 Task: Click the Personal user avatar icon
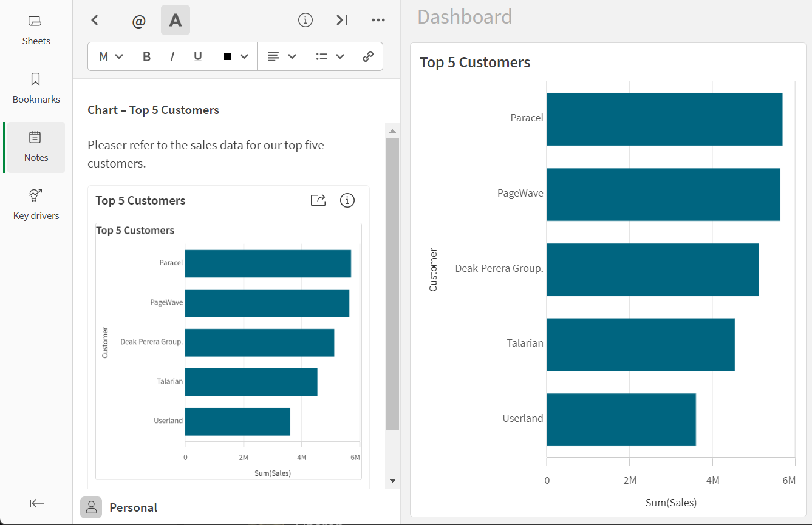[x=91, y=507]
